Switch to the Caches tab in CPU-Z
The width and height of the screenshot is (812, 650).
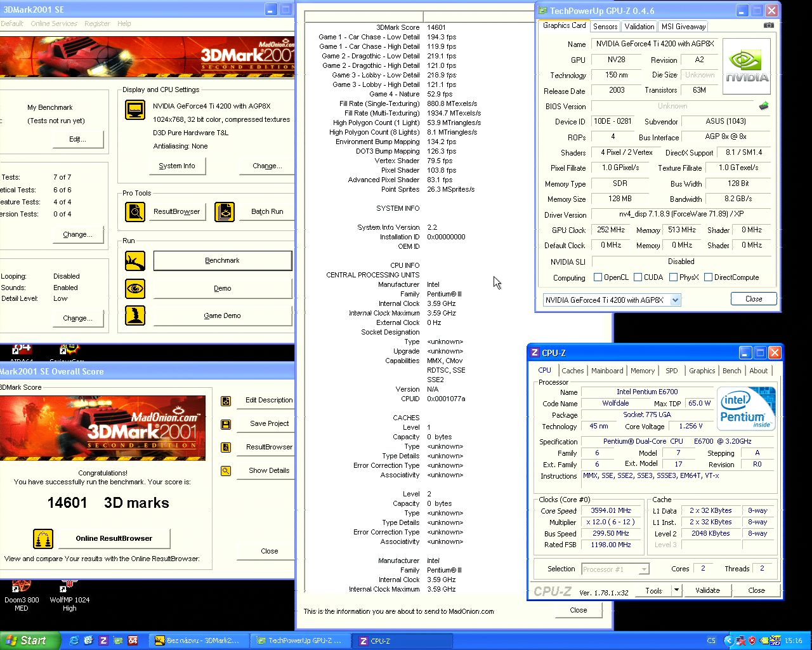tap(572, 371)
